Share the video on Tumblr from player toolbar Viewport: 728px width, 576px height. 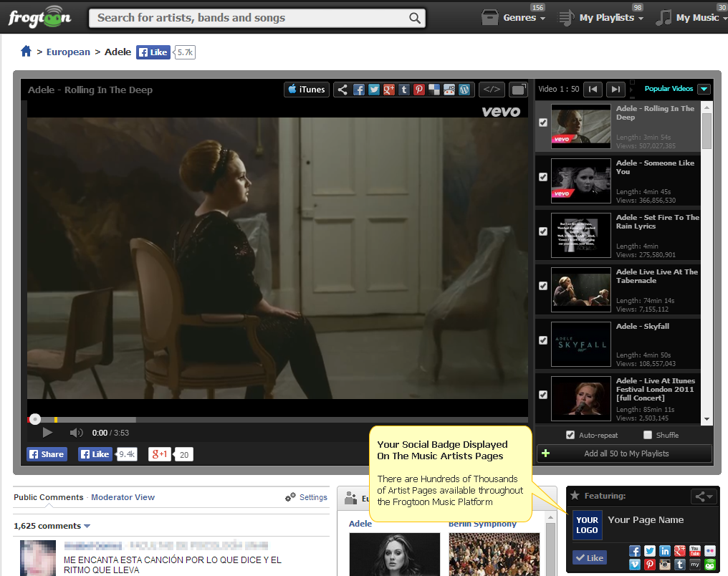coord(404,90)
